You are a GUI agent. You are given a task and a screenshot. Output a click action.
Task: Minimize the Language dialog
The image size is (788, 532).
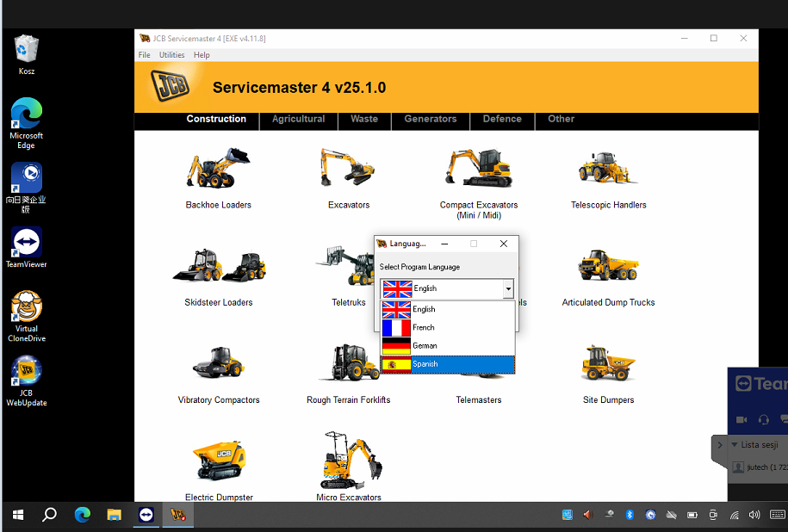pyautogui.click(x=444, y=244)
